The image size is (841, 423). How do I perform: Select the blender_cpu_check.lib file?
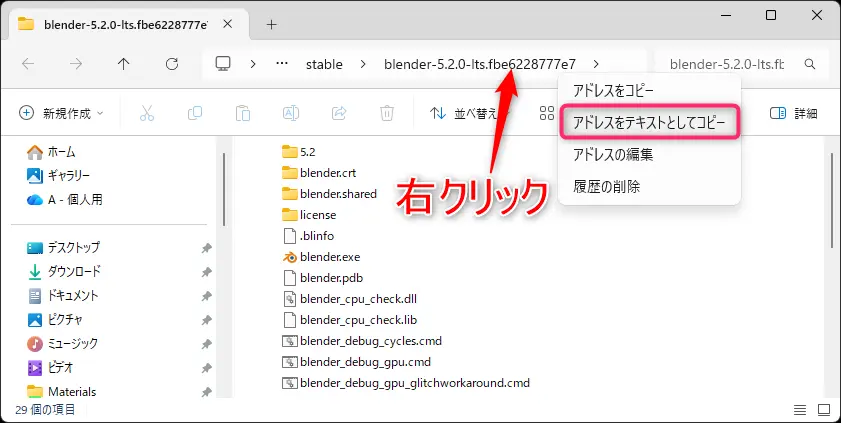[x=349, y=320]
